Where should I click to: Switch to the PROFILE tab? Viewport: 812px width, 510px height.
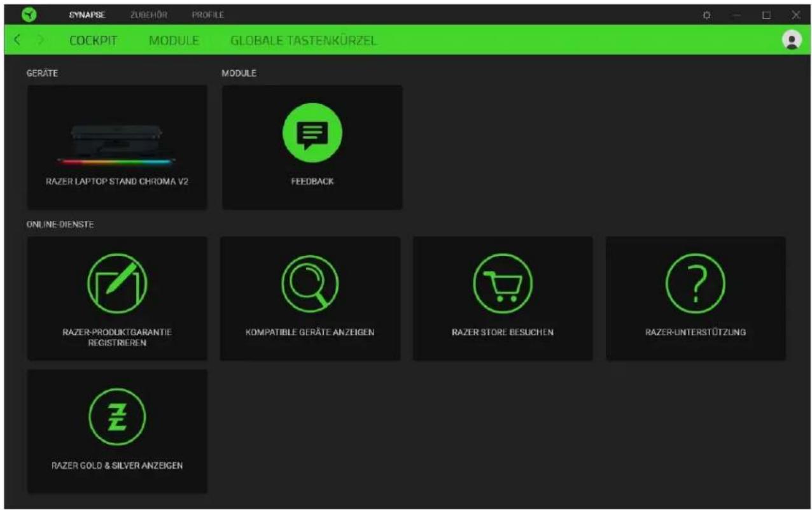(207, 15)
